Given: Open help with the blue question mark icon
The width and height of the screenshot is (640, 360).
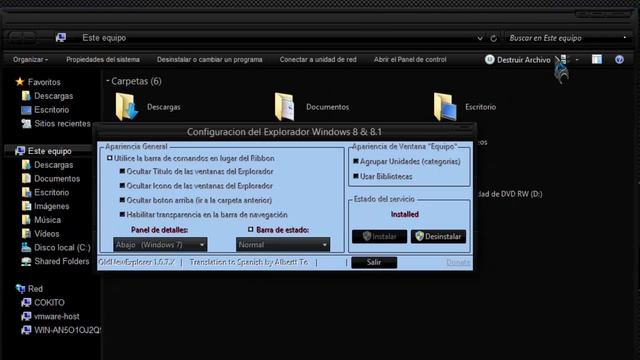Looking at the screenshot, I should click(x=619, y=60).
